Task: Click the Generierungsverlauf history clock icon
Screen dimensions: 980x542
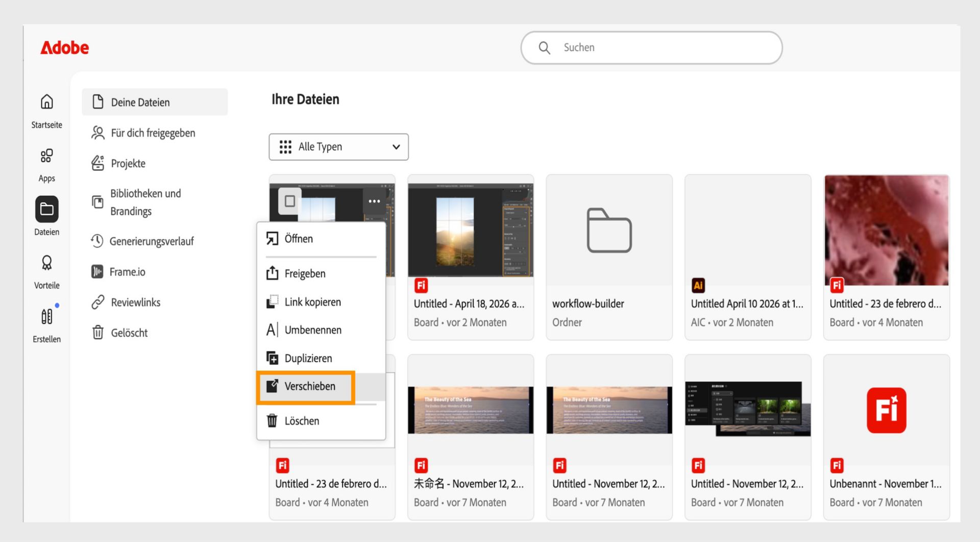Action: click(97, 241)
